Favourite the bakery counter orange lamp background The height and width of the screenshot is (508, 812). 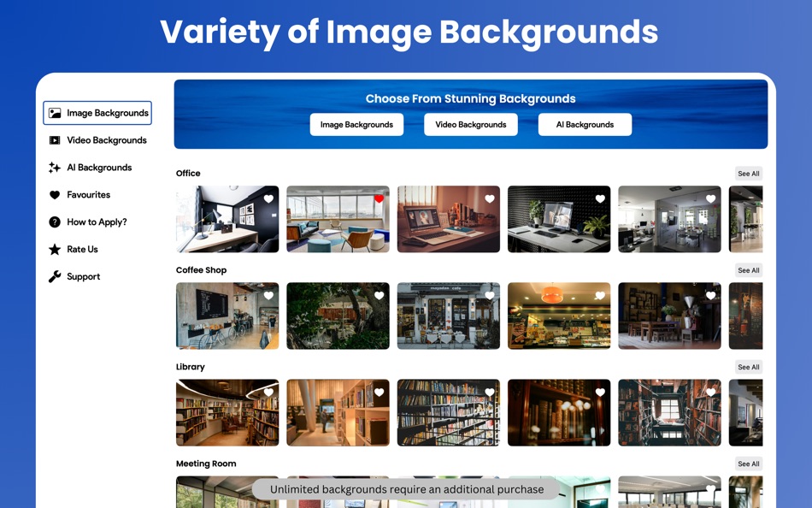(x=600, y=295)
